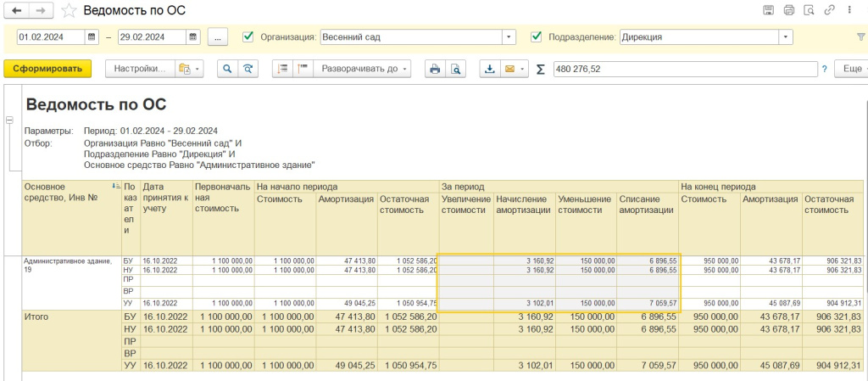Click the find-next icon in the toolbar
This screenshot has height=381, width=868.
click(248, 69)
